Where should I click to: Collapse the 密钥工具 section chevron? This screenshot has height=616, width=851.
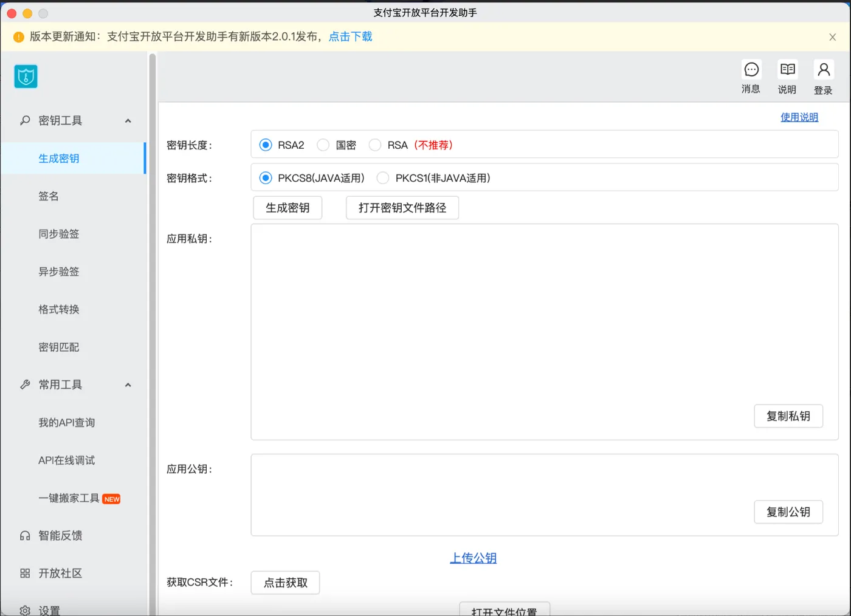(128, 120)
